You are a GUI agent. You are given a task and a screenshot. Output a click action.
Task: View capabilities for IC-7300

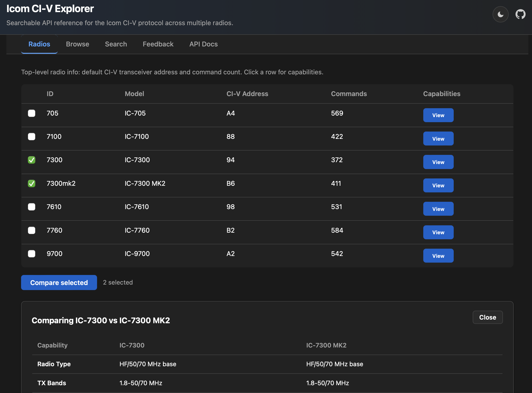[438, 162]
